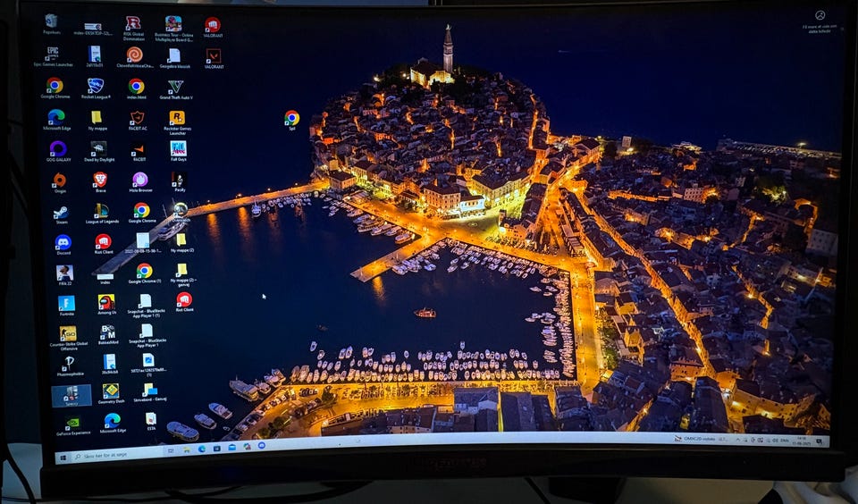Open the Origin shortcut
858x504 pixels.
click(60, 183)
